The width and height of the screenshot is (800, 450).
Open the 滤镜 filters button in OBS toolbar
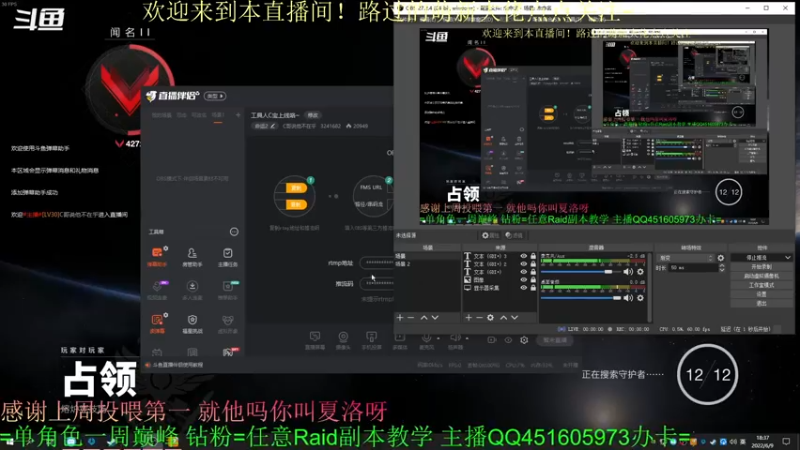click(x=514, y=235)
